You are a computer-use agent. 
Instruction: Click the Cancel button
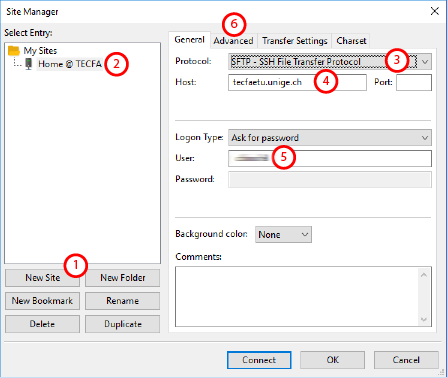click(x=406, y=360)
